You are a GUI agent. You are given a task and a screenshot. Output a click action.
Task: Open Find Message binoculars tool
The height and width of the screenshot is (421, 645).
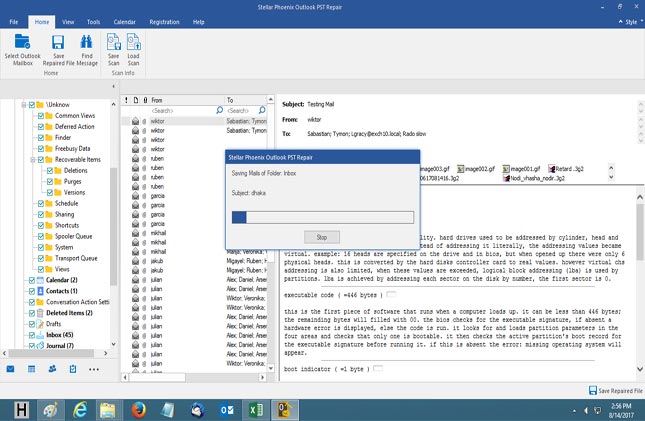point(87,50)
